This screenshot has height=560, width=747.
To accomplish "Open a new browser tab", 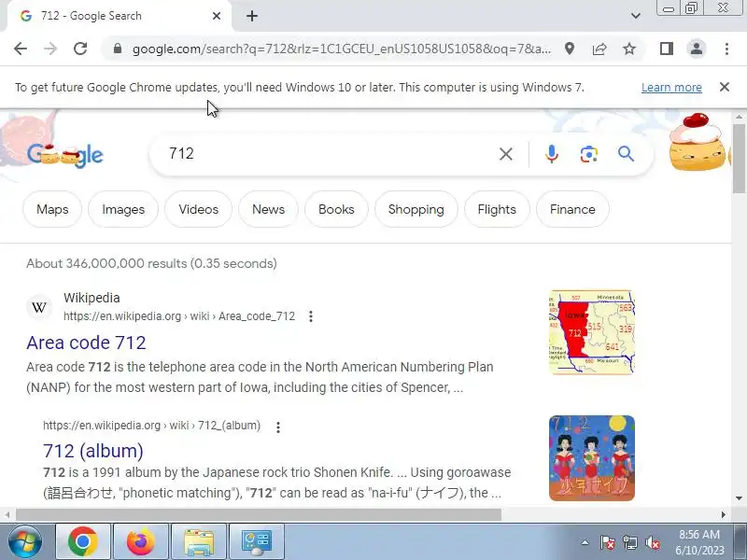I will click(252, 16).
